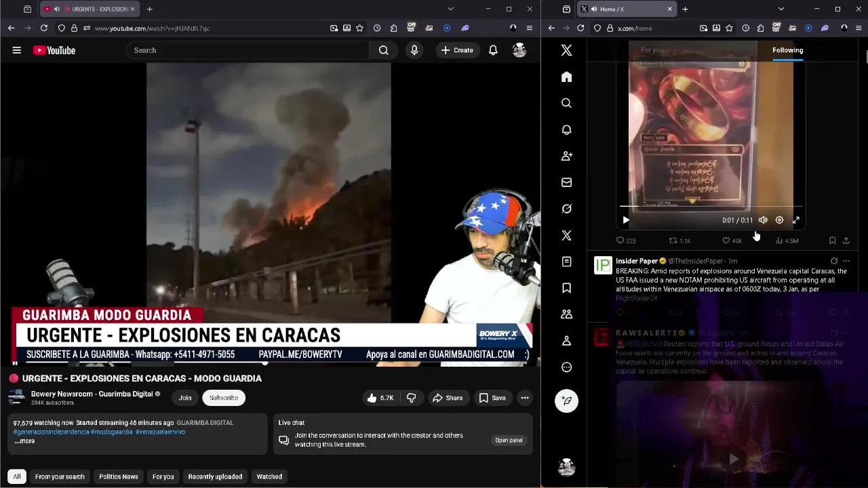This screenshot has width=868, height=488.
Task: List all tabs in the YouTube browser window
Action: (450, 9)
